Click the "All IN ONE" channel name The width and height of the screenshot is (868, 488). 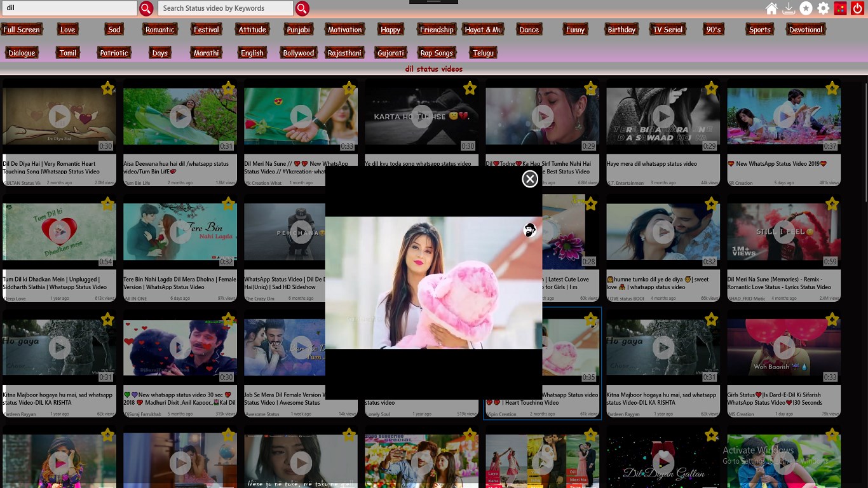(x=135, y=299)
